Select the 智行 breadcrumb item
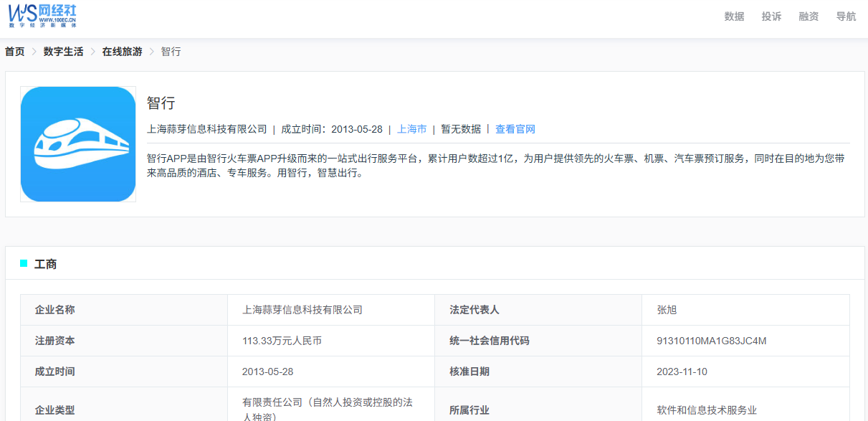Image resolution: width=868 pixels, height=421 pixels. 171,52
